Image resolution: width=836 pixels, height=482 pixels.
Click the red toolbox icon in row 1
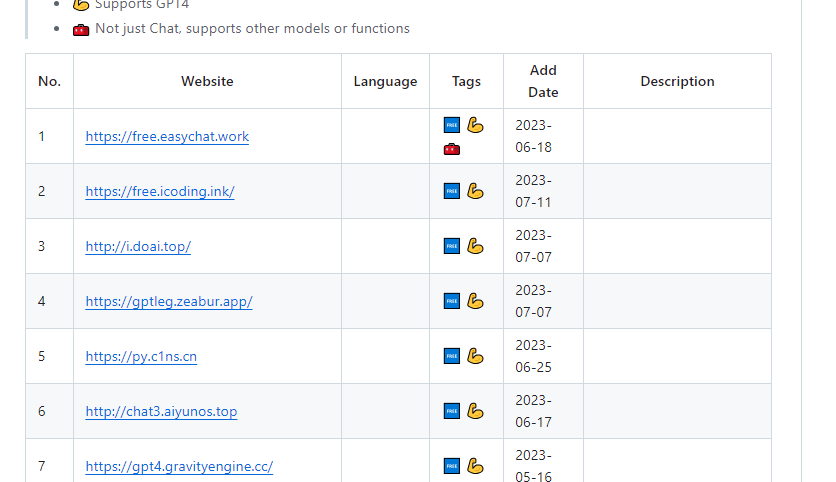point(451,149)
